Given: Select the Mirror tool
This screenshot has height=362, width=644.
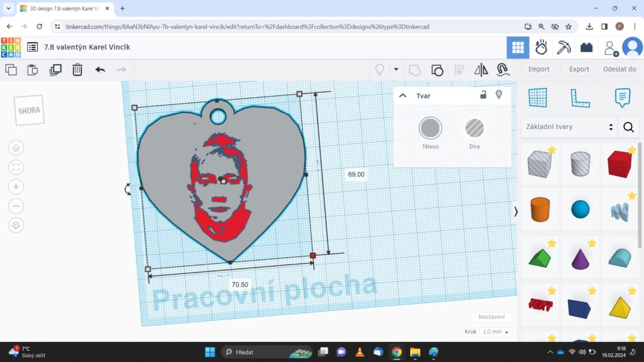Looking at the screenshot, I should 481,70.
